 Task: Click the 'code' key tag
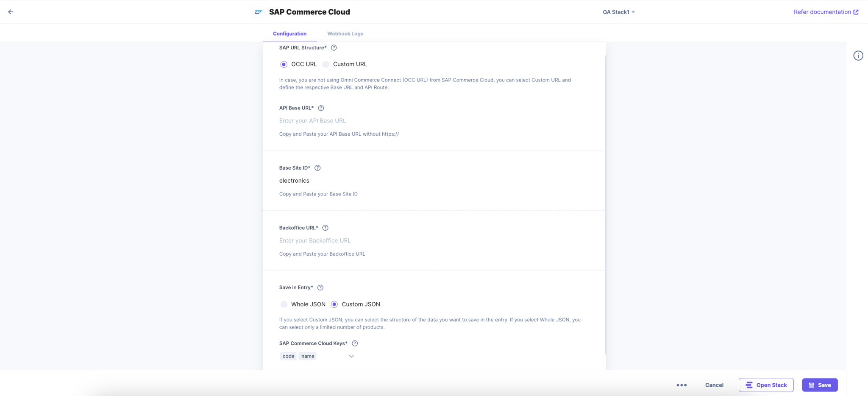[288, 356]
